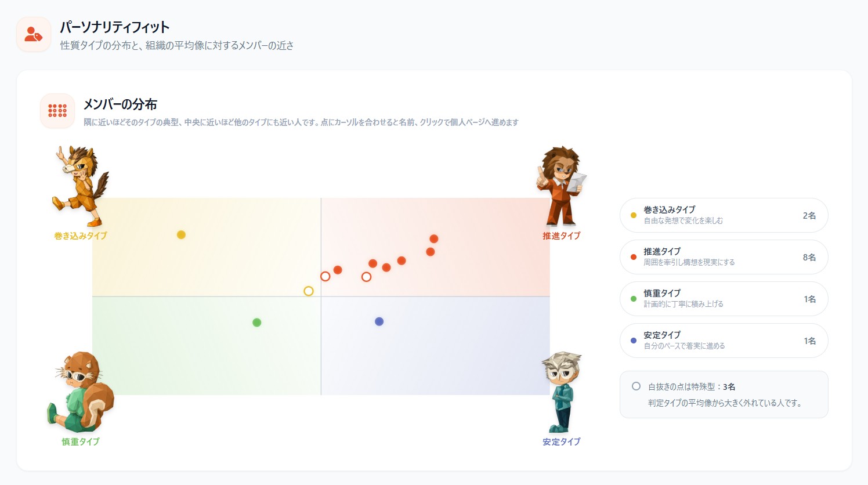Click the hollow circle icon in special-type note
Screen dimensions: 868x485
pyautogui.click(x=636, y=386)
